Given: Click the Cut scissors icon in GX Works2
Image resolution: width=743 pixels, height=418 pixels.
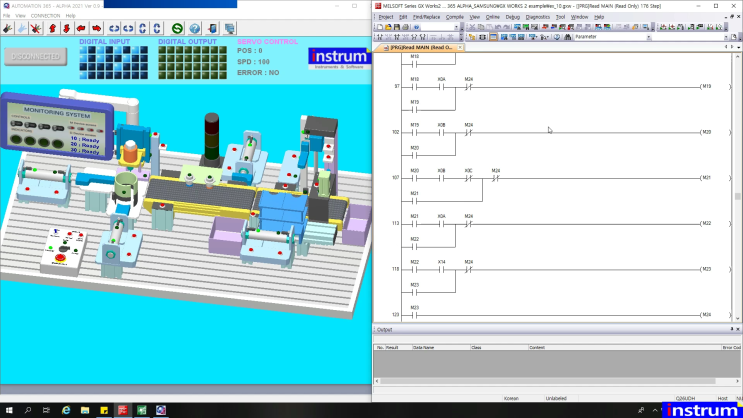Looking at the screenshot, I should tap(472, 27).
